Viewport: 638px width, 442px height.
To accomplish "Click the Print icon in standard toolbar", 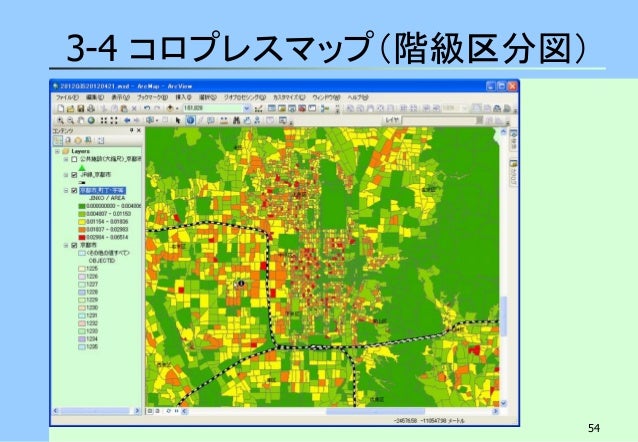I will (91, 108).
